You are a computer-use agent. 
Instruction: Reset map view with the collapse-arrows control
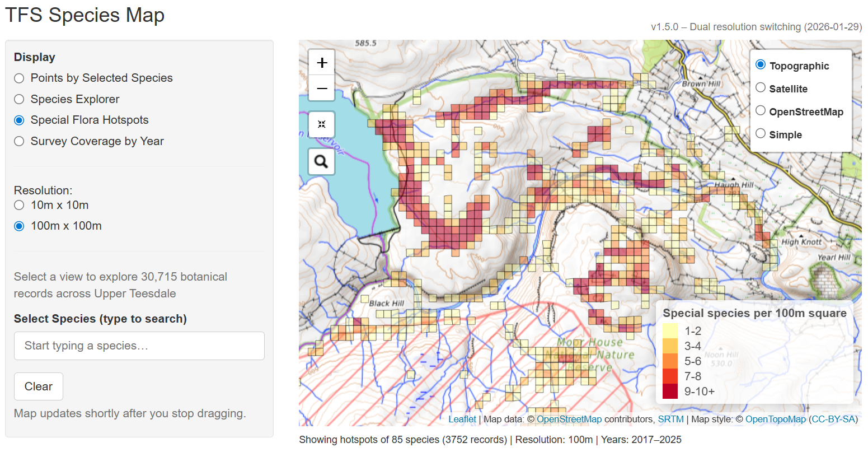pyautogui.click(x=321, y=124)
